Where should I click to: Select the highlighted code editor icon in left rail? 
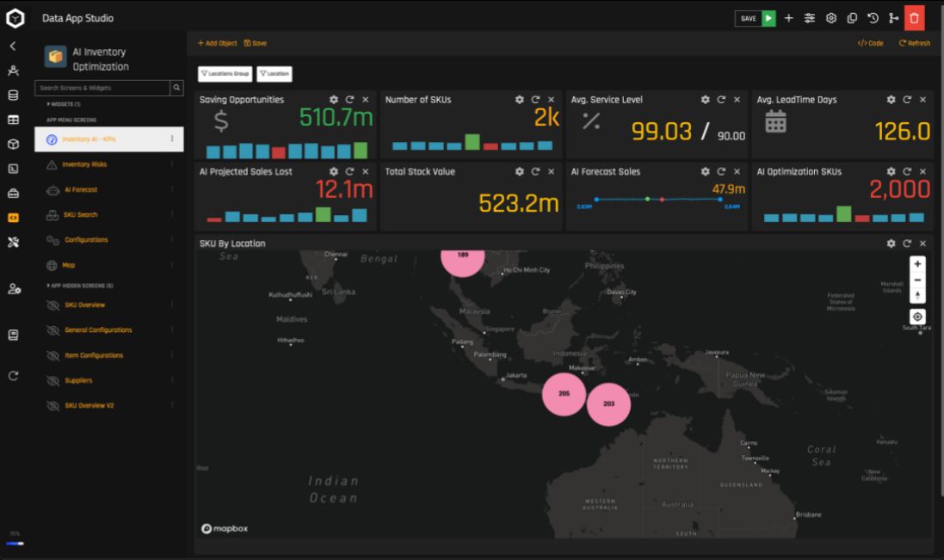(13, 218)
